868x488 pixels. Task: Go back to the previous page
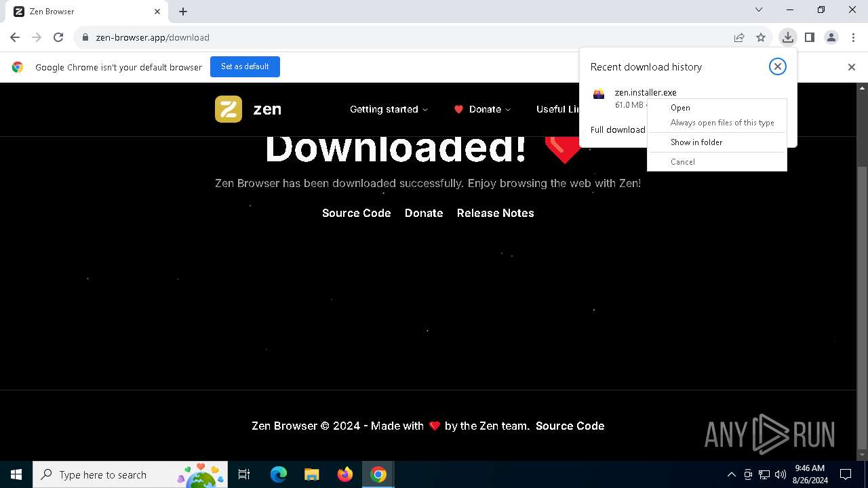(x=15, y=37)
